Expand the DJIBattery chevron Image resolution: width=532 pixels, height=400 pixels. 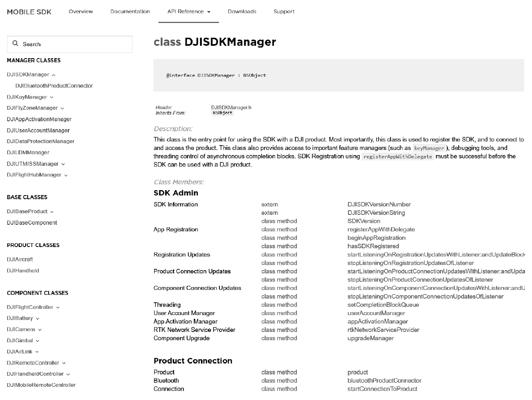(38, 319)
